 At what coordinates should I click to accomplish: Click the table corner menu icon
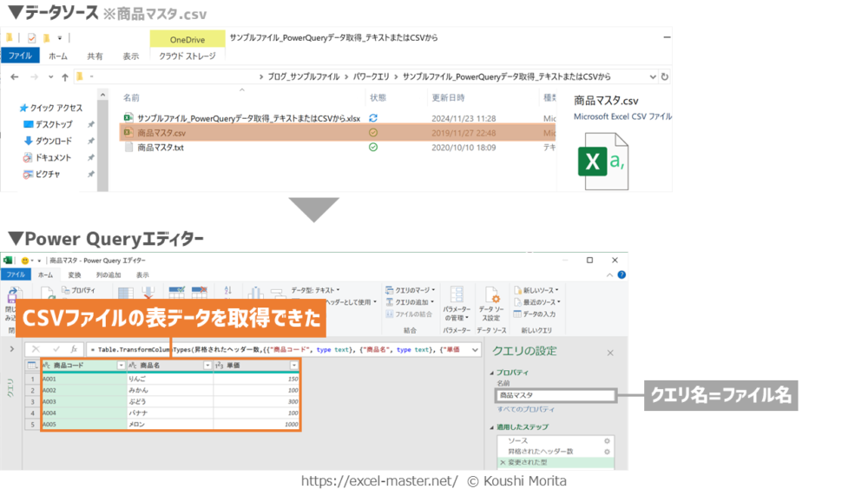point(32,366)
